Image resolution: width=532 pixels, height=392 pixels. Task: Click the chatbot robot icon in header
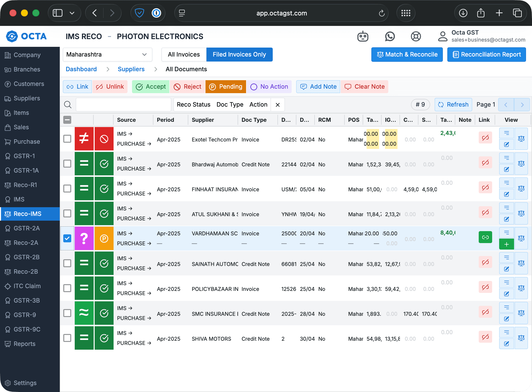pyautogui.click(x=363, y=37)
